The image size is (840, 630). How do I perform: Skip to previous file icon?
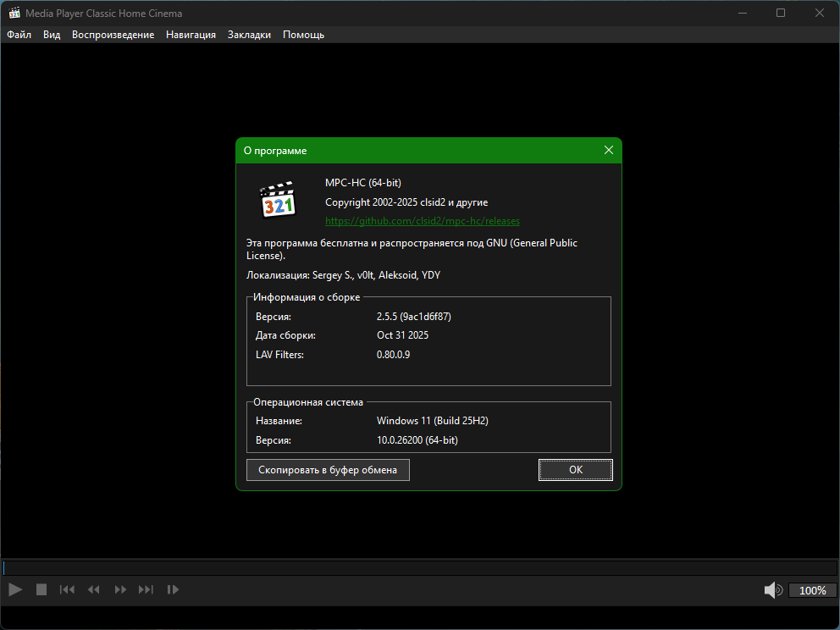pyautogui.click(x=68, y=589)
